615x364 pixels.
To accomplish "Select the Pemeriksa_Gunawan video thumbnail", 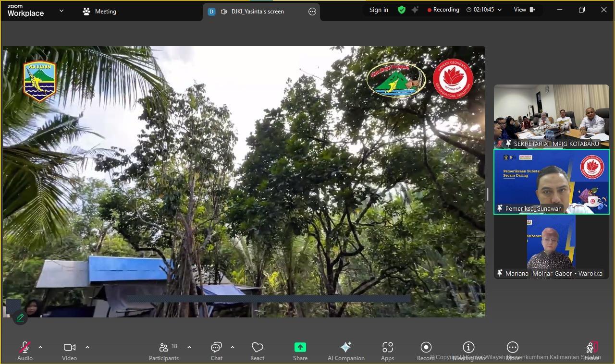I will [551, 182].
